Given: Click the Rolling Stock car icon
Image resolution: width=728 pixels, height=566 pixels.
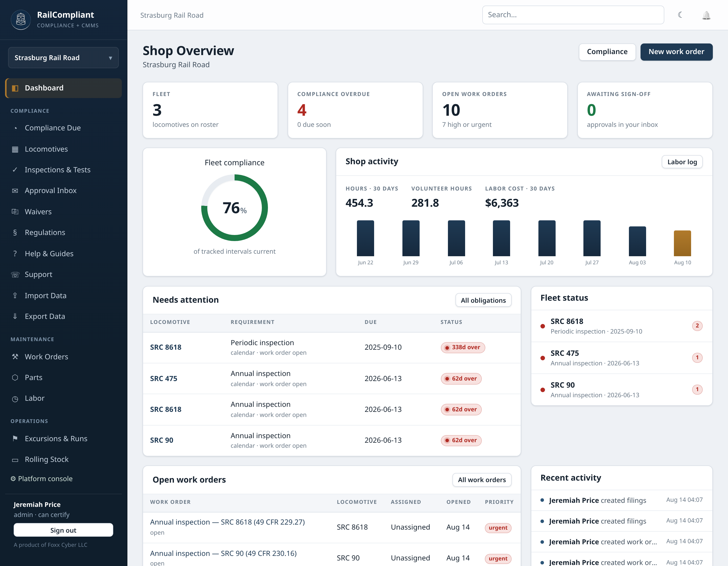Looking at the screenshot, I should point(15,460).
